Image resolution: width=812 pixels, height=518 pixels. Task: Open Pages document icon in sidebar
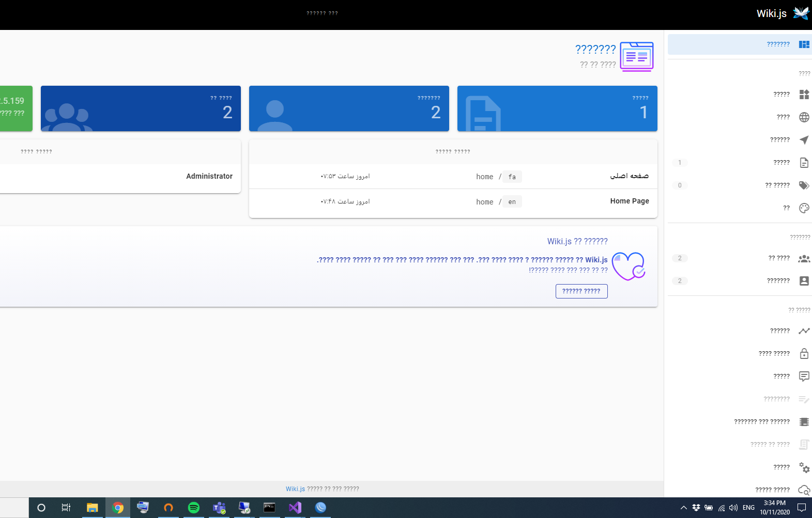[x=804, y=163]
